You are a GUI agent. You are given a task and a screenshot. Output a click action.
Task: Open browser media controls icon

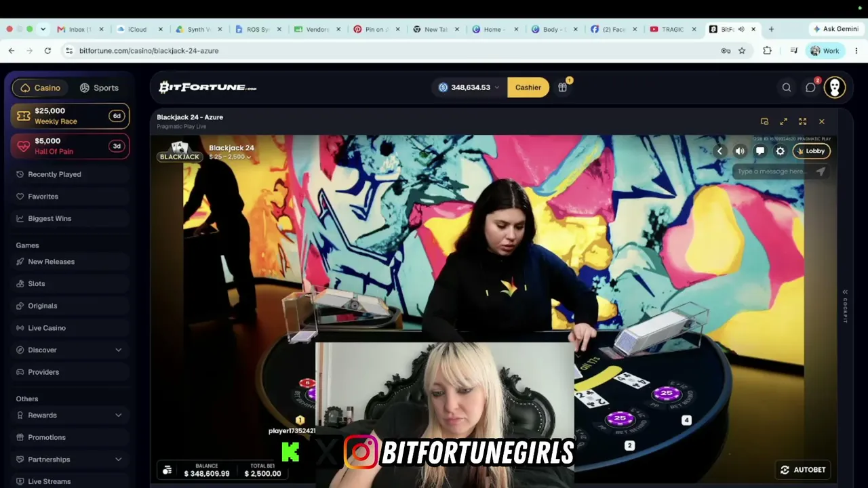tap(793, 51)
